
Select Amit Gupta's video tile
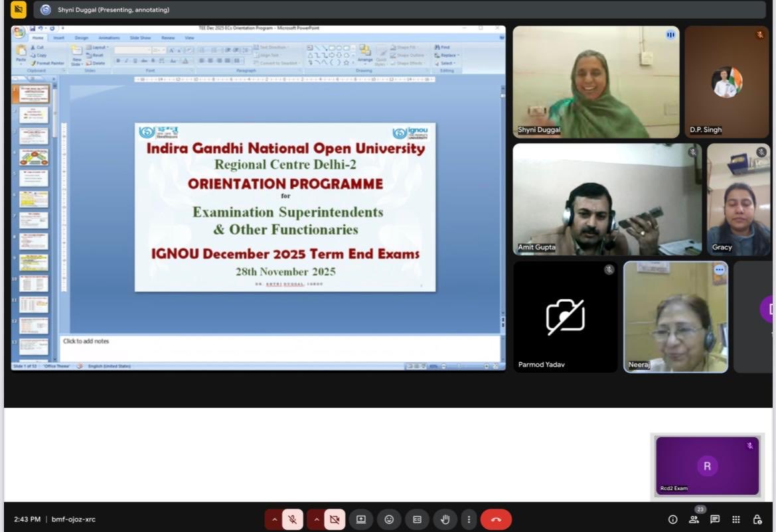(607, 200)
